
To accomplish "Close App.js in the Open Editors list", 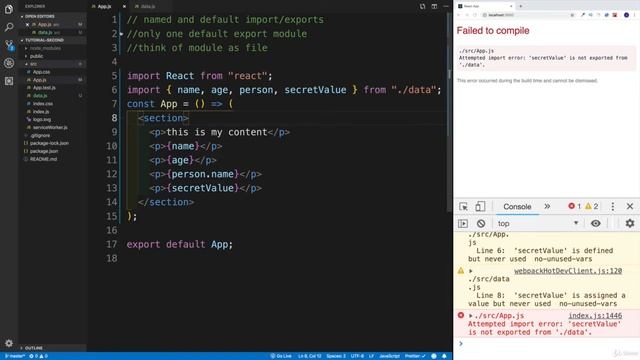I will coord(27,24).
